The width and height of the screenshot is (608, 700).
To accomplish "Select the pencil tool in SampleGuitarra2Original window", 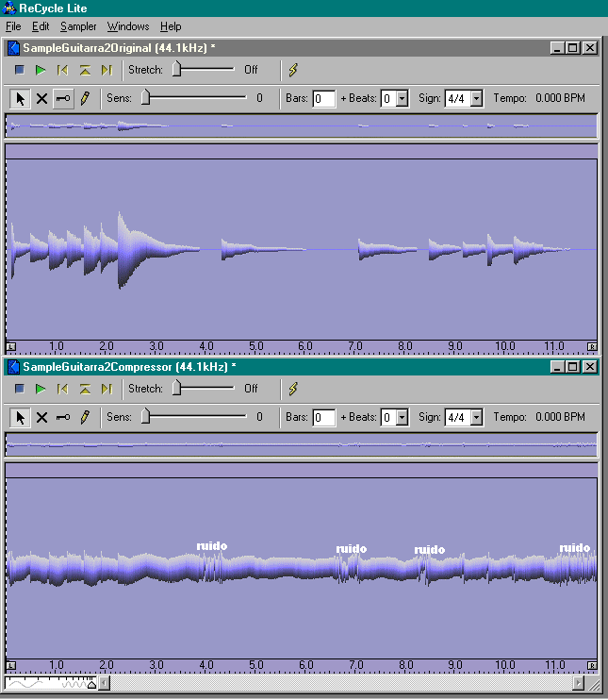I will 85,98.
